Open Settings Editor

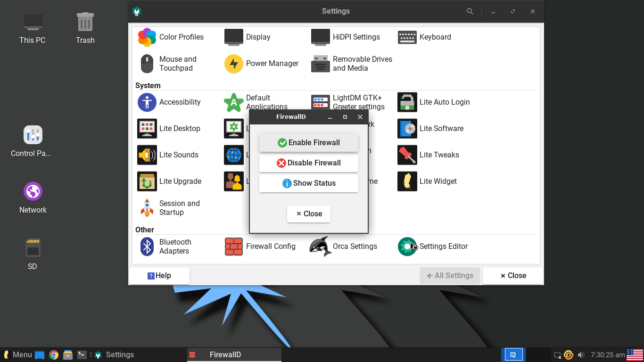[x=433, y=247]
